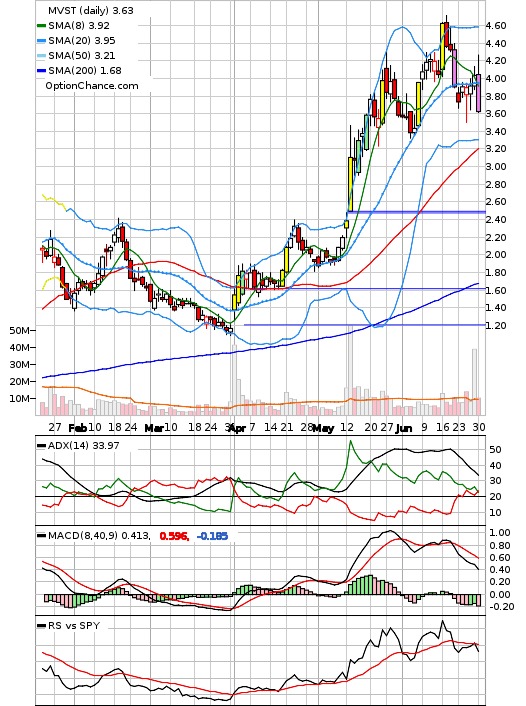Click the May month marker on date axis
526x706 pixels.
[323, 428]
